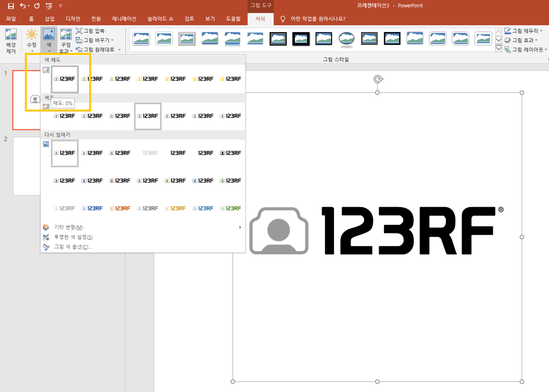Switch to the 디자인 (Design) tab

tap(73, 19)
